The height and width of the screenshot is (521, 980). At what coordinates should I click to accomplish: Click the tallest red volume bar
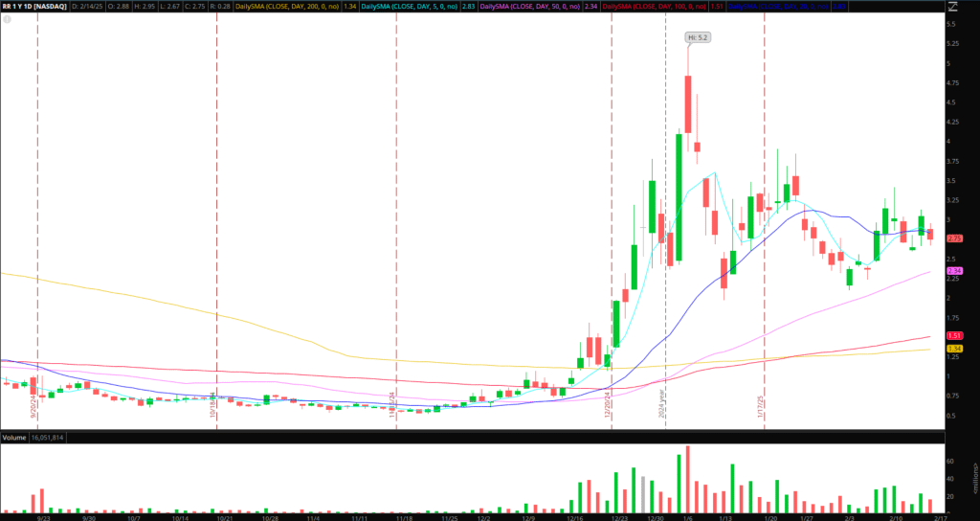point(687,480)
